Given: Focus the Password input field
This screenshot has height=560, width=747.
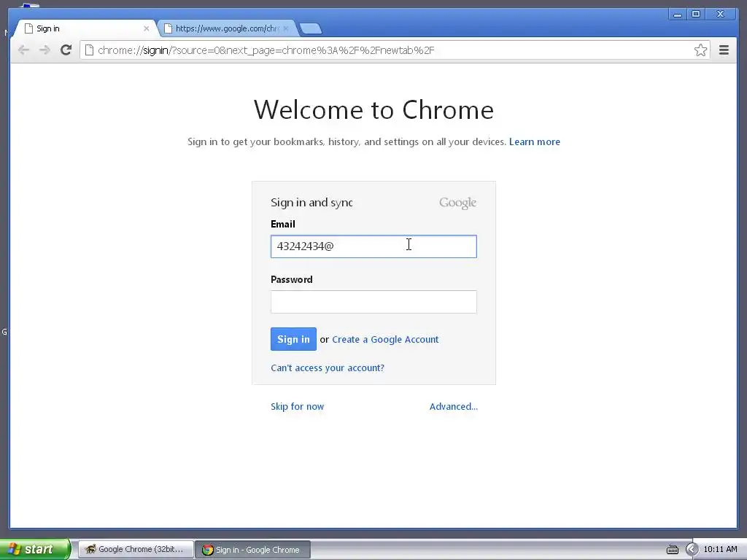Looking at the screenshot, I should pyautogui.click(x=373, y=302).
